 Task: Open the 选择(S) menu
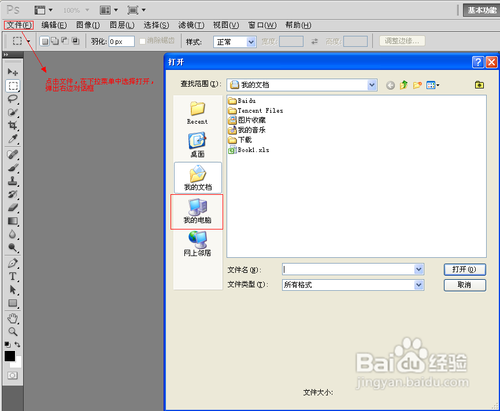pos(156,25)
